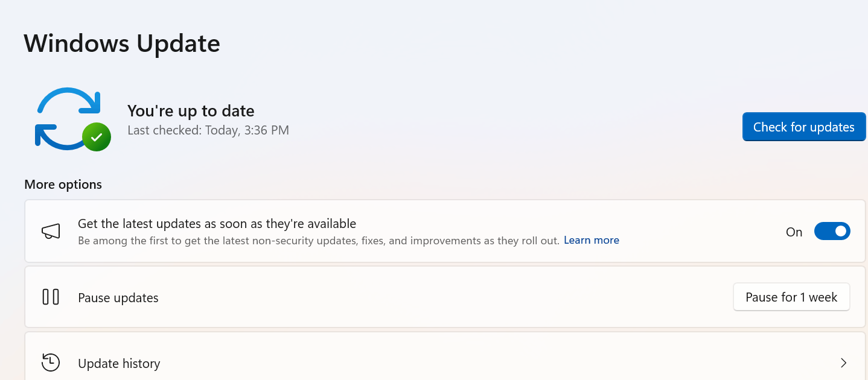
Task: Click the Pause updates label text
Action: 118,298
